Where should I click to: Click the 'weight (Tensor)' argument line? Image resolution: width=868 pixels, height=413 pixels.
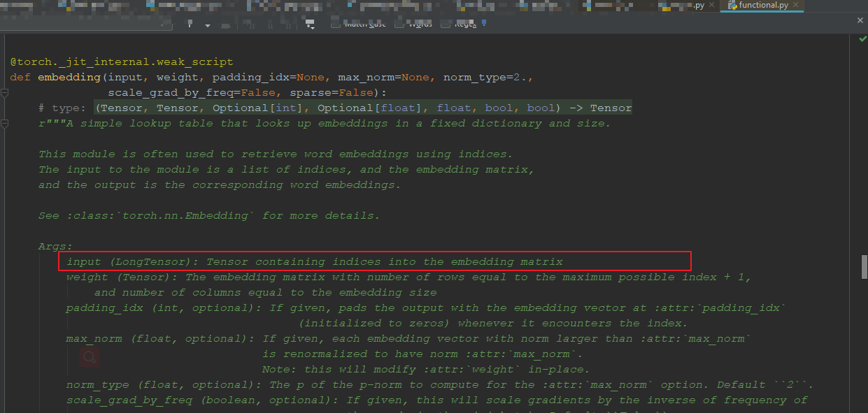(x=408, y=277)
